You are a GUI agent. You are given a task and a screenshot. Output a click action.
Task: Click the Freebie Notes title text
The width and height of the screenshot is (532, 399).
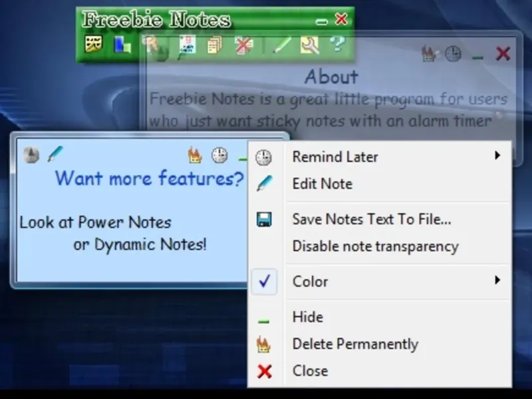(x=156, y=19)
